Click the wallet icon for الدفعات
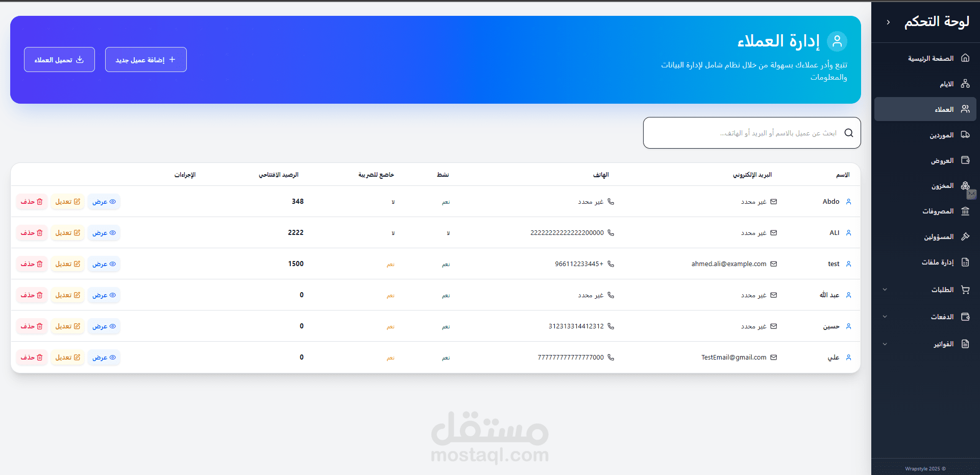The width and height of the screenshot is (980, 475). click(x=965, y=317)
